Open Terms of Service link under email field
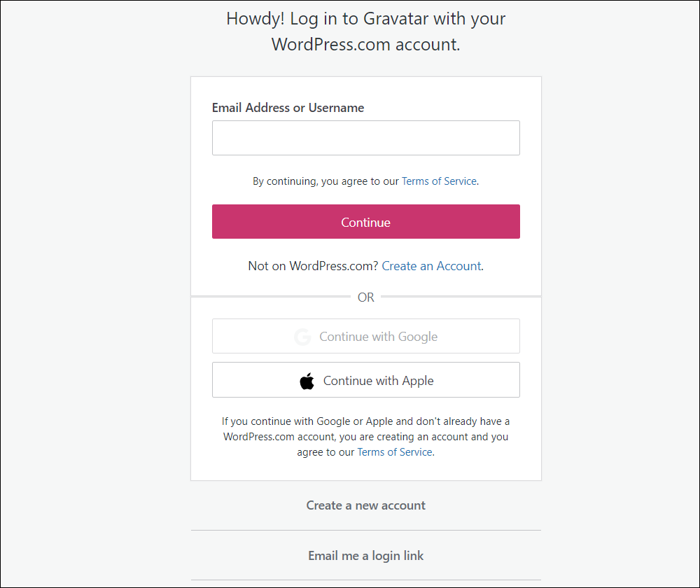 [x=440, y=181]
